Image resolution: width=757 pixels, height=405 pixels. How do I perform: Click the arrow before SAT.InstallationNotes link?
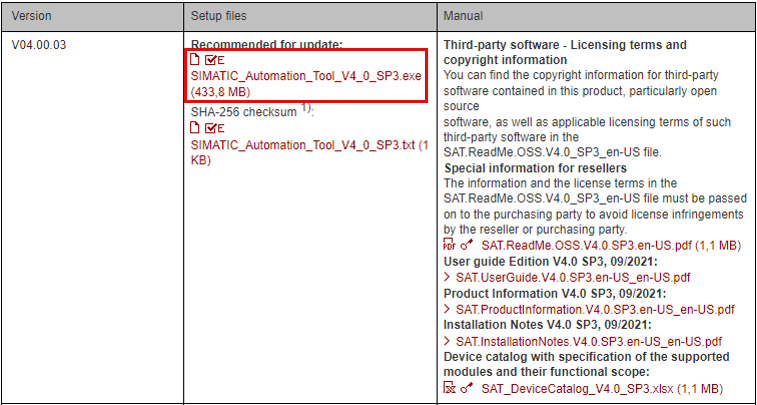(x=447, y=341)
